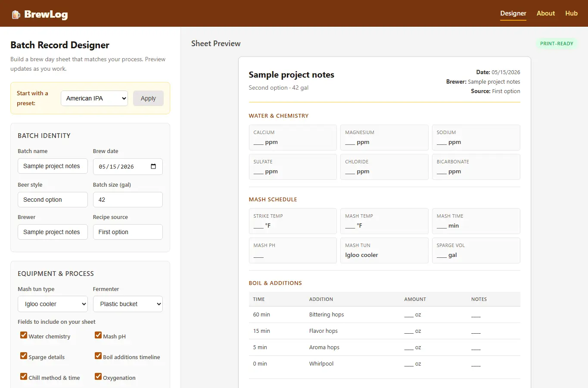This screenshot has height=388, width=588.
Task: Go to the Hub nav item
Action: tap(571, 13)
